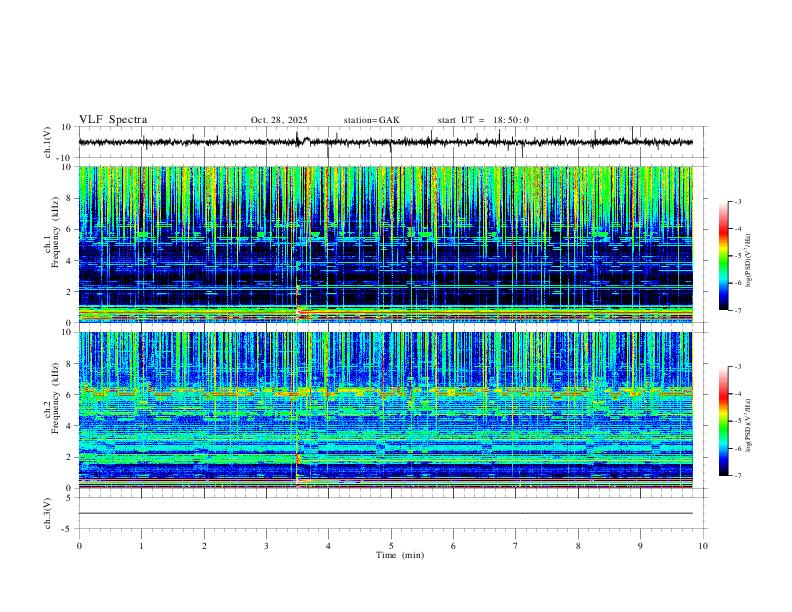Click the '-7' label on ch.2 colorbar
792x612 pixels.
point(738,475)
